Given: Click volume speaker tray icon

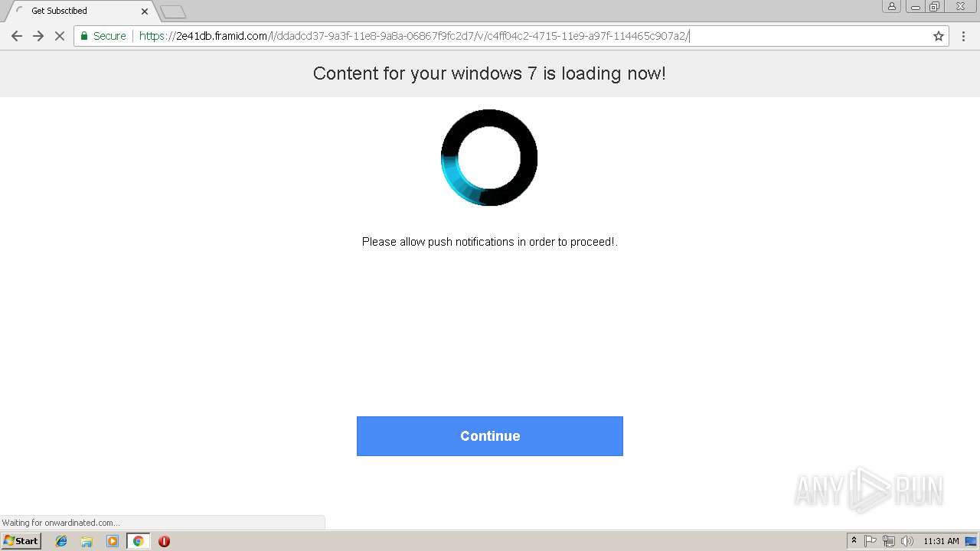Looking at the screenshot, I should tap(907, 541).
